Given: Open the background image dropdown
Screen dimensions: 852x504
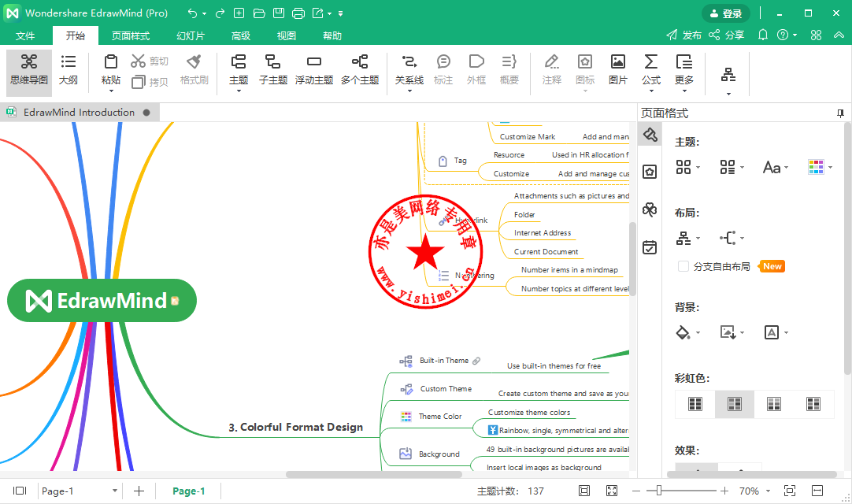Looking at the screenshot, I should tap(732, 332).
